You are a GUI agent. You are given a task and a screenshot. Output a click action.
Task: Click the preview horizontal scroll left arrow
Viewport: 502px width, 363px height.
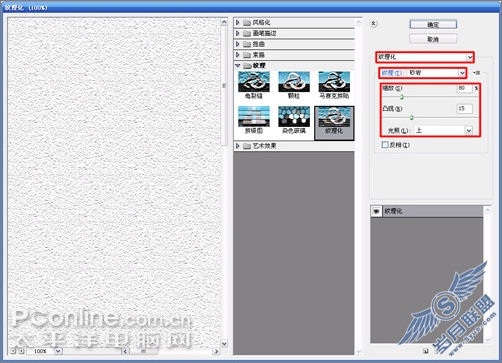125,351
